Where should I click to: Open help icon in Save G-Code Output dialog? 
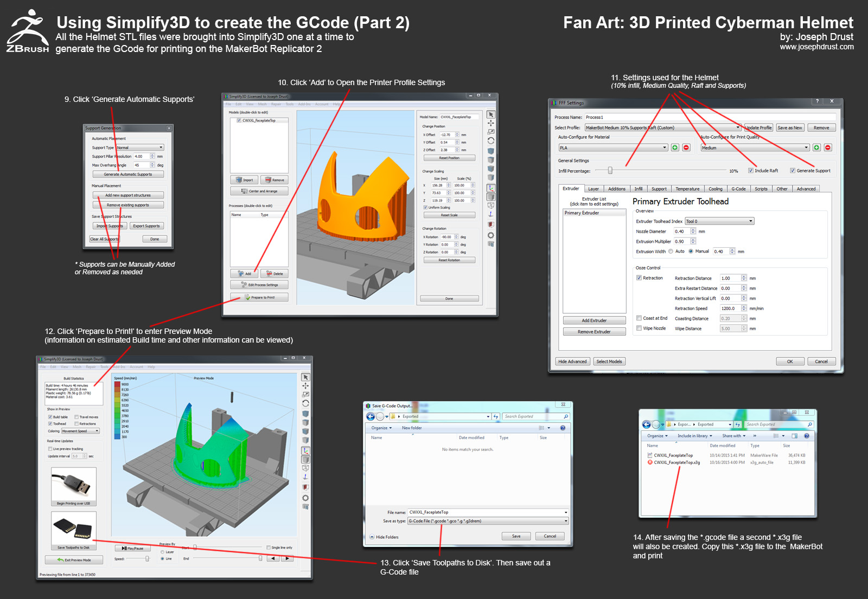click(x=563, y=428)
